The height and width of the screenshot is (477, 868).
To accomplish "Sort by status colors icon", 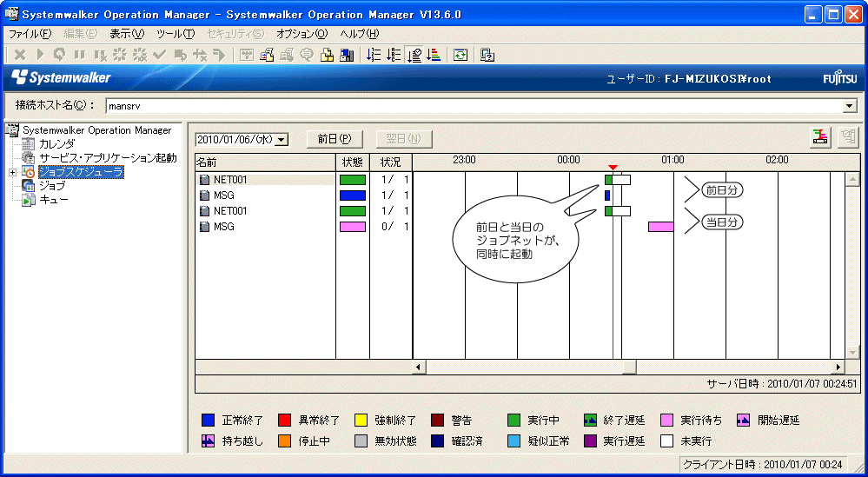I will [434, 55].
